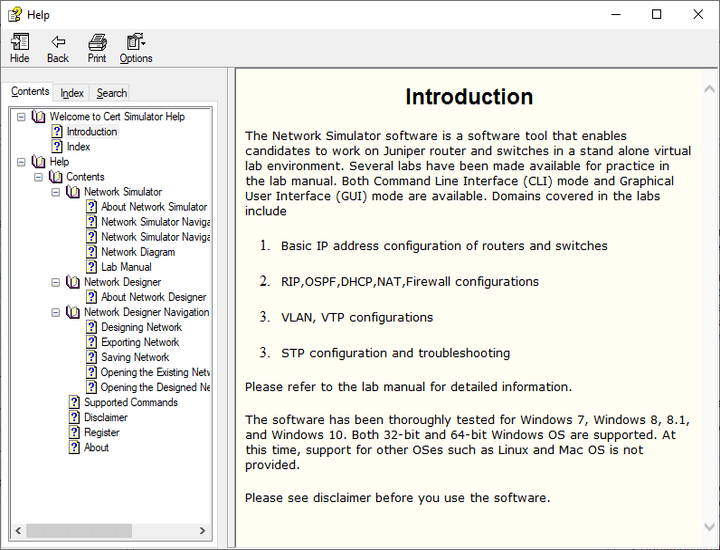This screenshot has width=720, height=550.
Task: Click the topic icon beside Network Diagram
Action: [x=92, y=252]
